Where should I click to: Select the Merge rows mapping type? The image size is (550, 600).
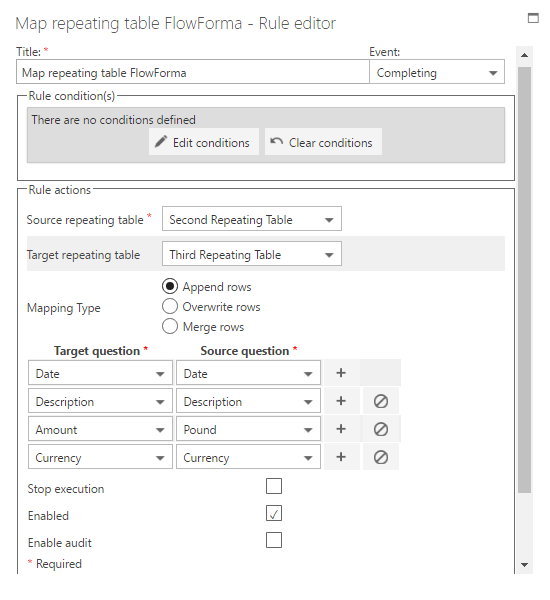tap(170, 326)
